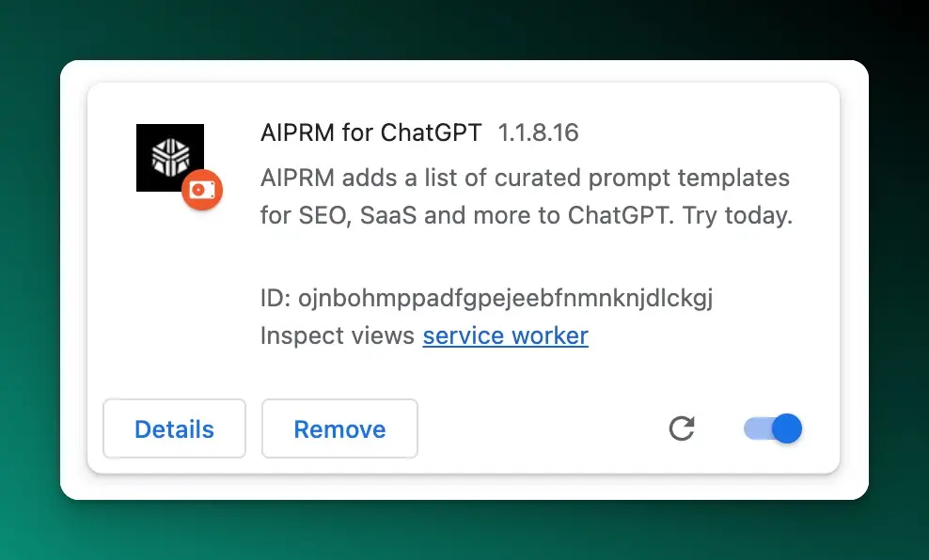Click the extension title AIPRM for ChatGPT
The width and height of the screenshot is (929, 560).
coord(370,132)
